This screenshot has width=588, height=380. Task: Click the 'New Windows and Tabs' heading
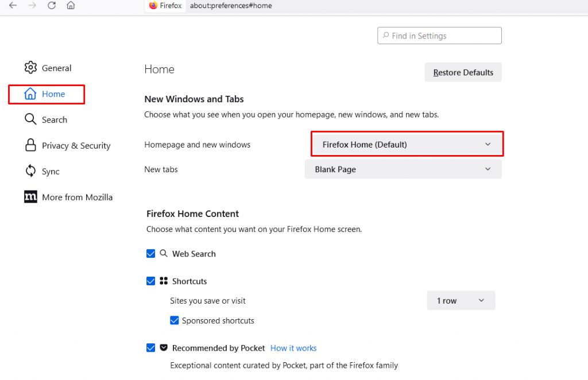(x=194, y=99)
